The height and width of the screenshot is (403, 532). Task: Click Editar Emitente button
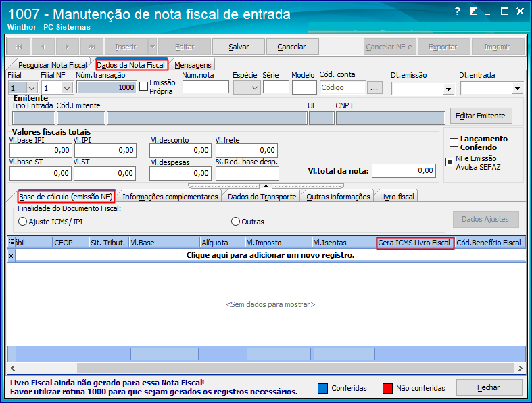click(x=481, y=116)
